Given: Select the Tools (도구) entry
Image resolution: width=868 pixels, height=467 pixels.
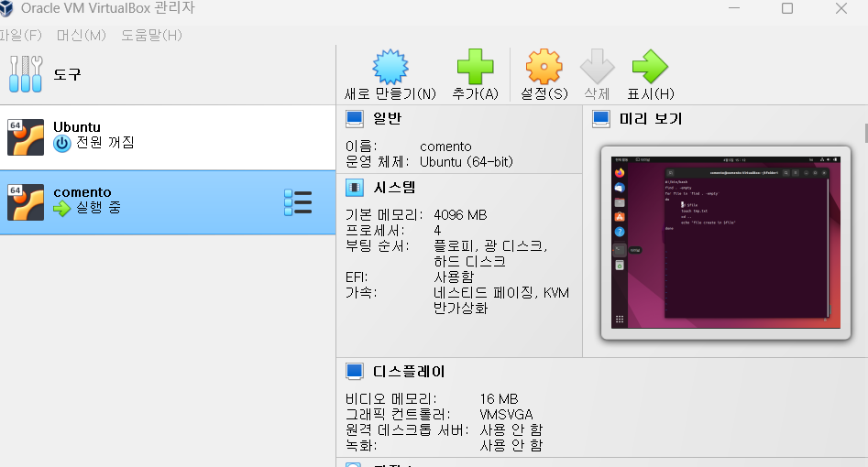Looking at the screenshot, I should (x=168, y=74).
